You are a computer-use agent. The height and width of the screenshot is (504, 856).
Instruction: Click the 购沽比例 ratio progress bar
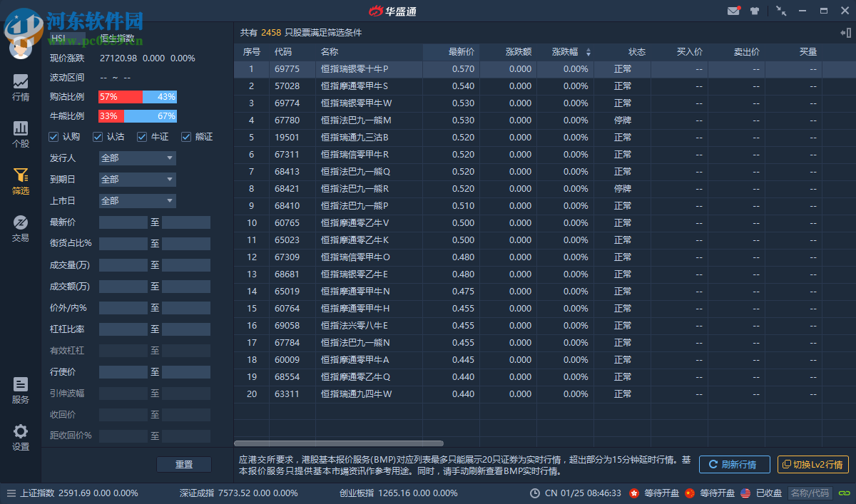[139, 96]
